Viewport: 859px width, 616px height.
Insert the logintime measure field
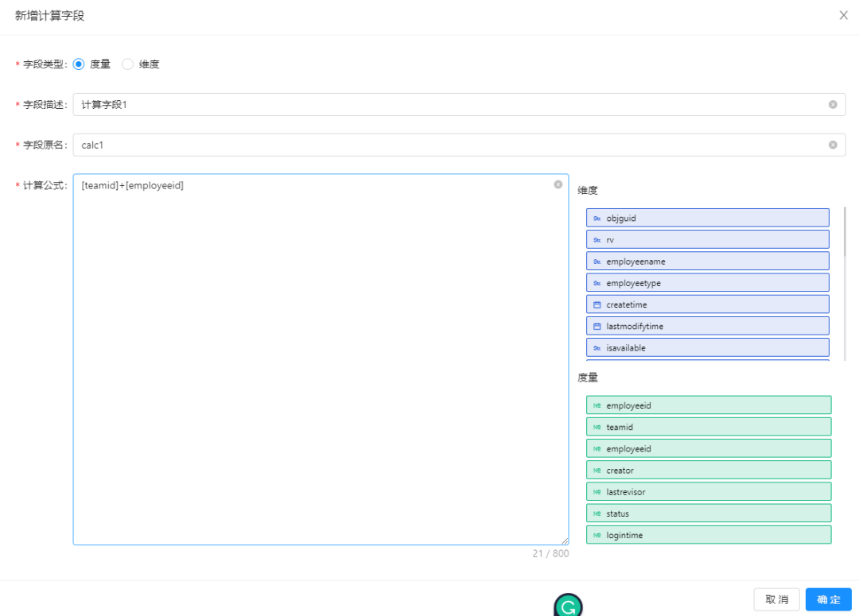tap(708, 535)
